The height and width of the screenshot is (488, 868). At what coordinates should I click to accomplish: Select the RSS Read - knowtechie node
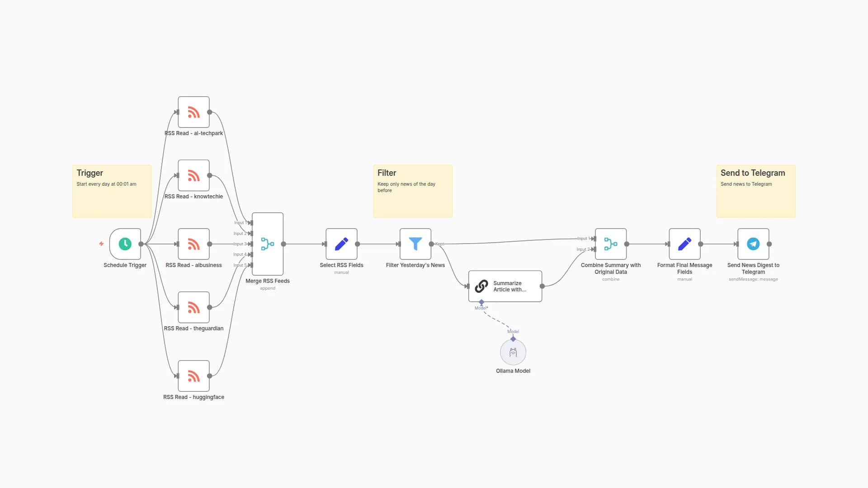[x=193, y=175]
